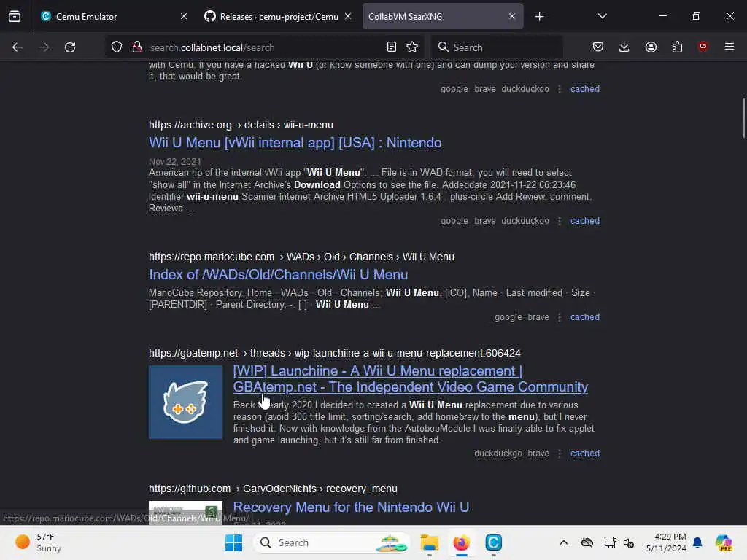Expand options dots for archive.org result
The image size is (747, 560).
[560, 221]
